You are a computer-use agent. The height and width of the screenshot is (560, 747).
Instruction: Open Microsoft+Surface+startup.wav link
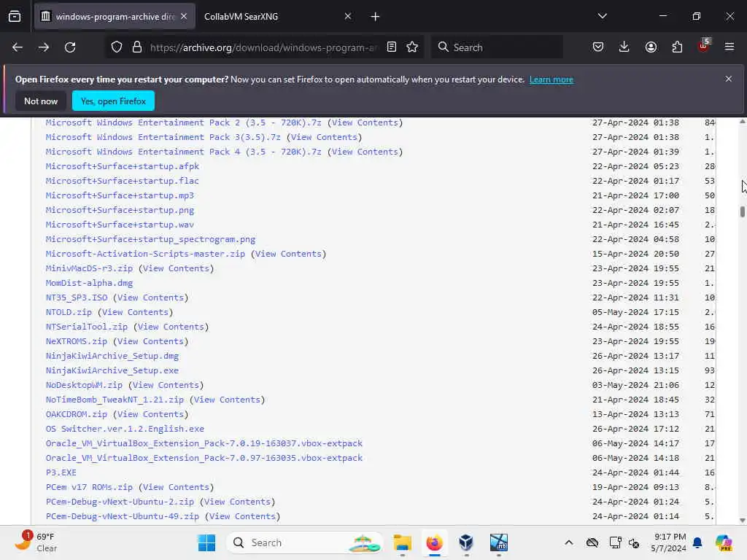120,225
